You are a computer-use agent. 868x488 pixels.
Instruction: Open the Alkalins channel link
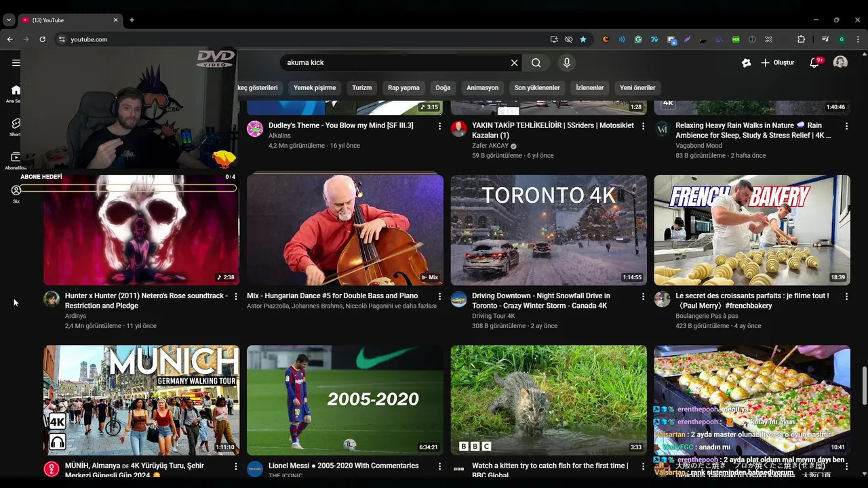tap(279, 136)
